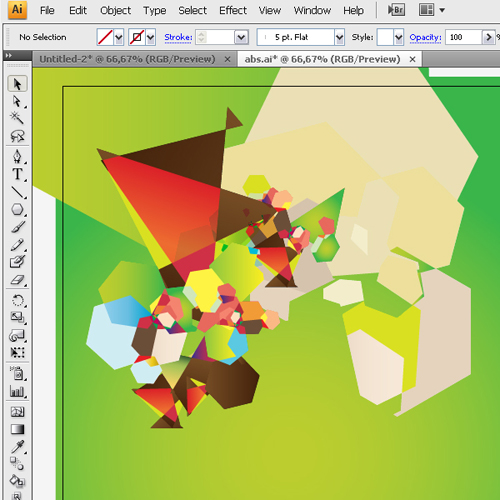Viewport: 500px width, 500px height.
Task: Open the Help menu
Action: tap(353, 10)
